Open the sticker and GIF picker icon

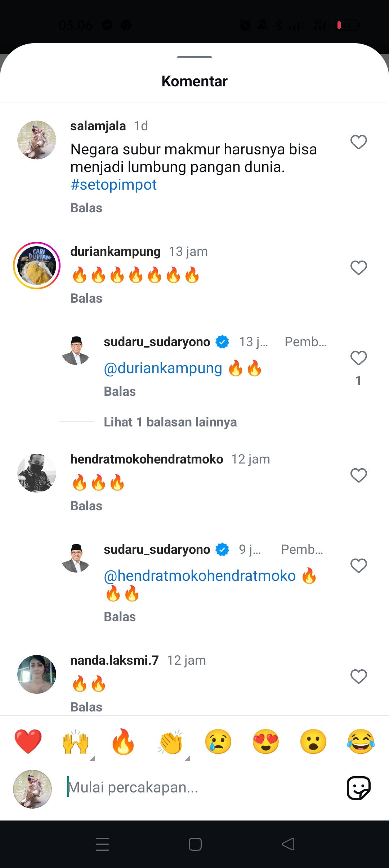click(359, 788)
